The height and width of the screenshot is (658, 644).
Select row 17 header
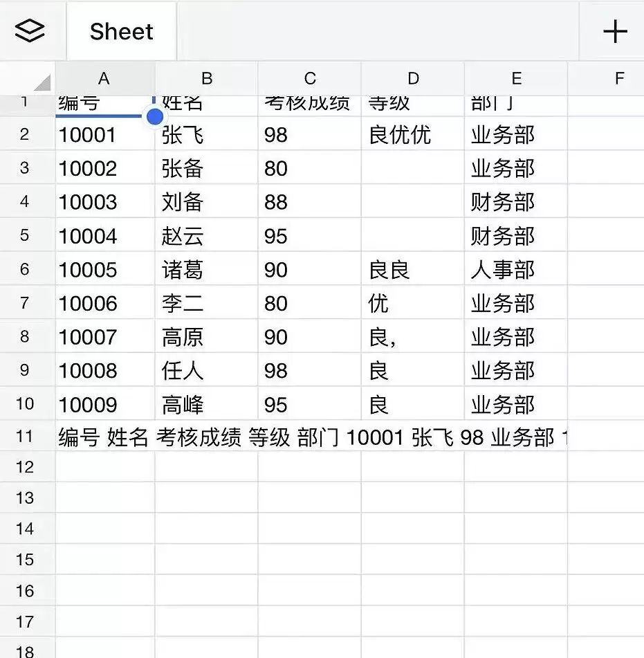27,621
